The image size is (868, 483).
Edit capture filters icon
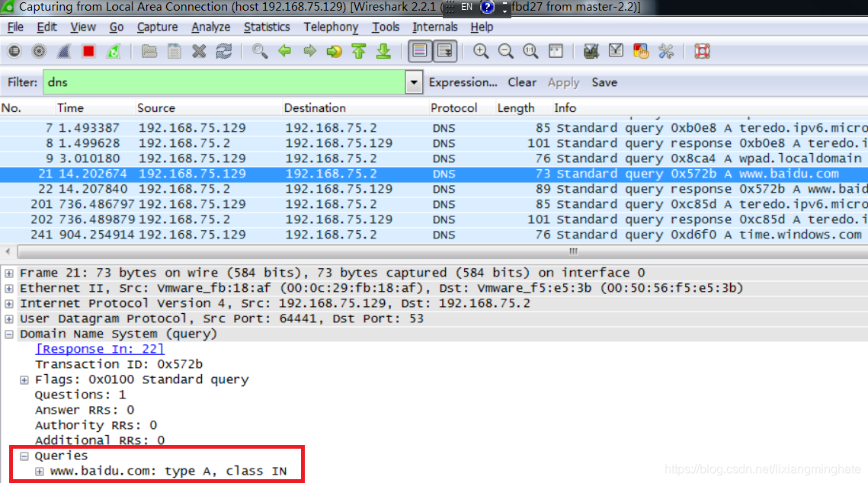point(591,52)
